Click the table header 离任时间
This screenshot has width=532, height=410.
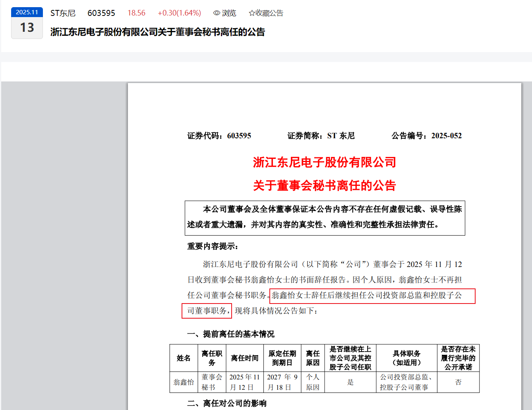pyautogui.click(x=245, y=358)
